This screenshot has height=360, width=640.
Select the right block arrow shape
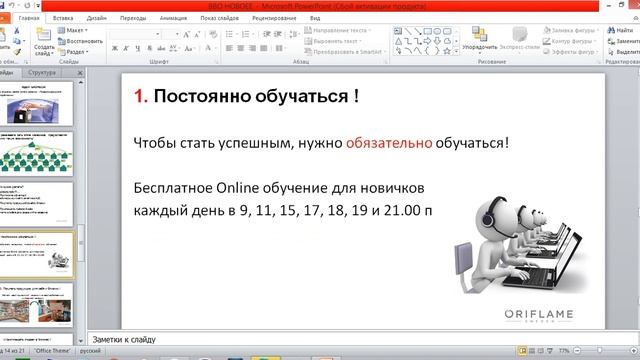427,41
